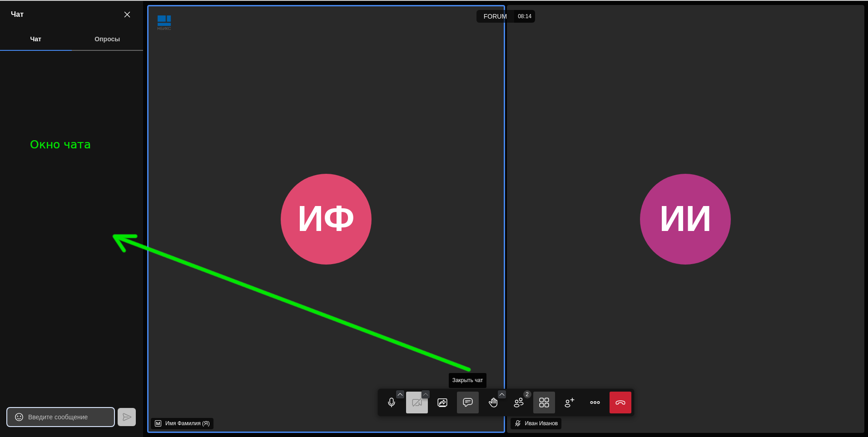Open the more actions menu

[595, 403]
